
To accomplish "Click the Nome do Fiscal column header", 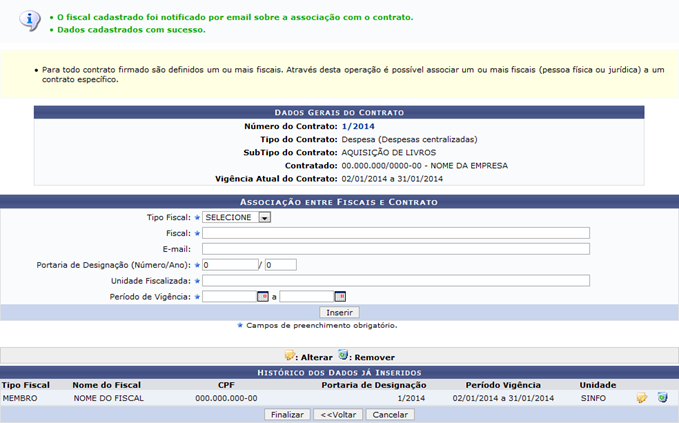I will (x=107, y=385).
